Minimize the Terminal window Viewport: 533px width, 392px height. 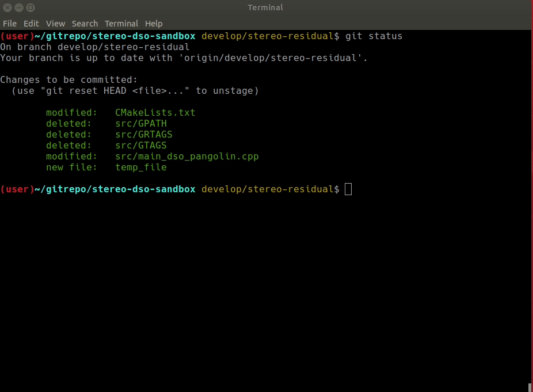(x=19, y=7)
